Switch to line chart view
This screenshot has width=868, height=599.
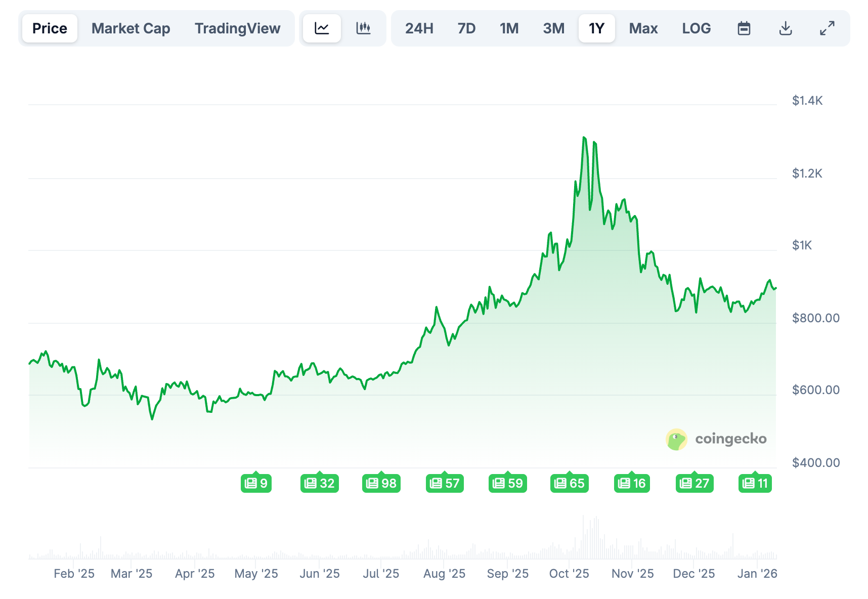click(x=322, y=28)
